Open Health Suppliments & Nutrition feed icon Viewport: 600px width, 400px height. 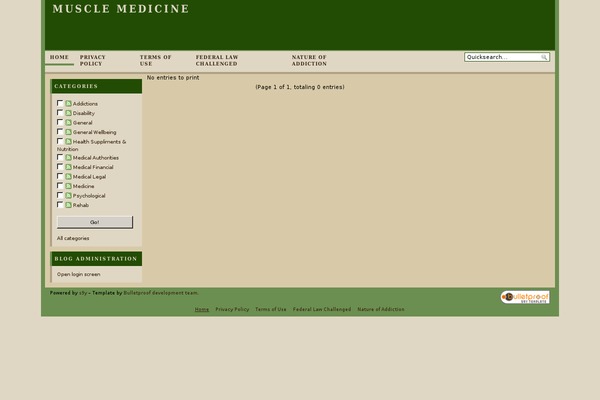pyautogui.click(x=68, y=142)
